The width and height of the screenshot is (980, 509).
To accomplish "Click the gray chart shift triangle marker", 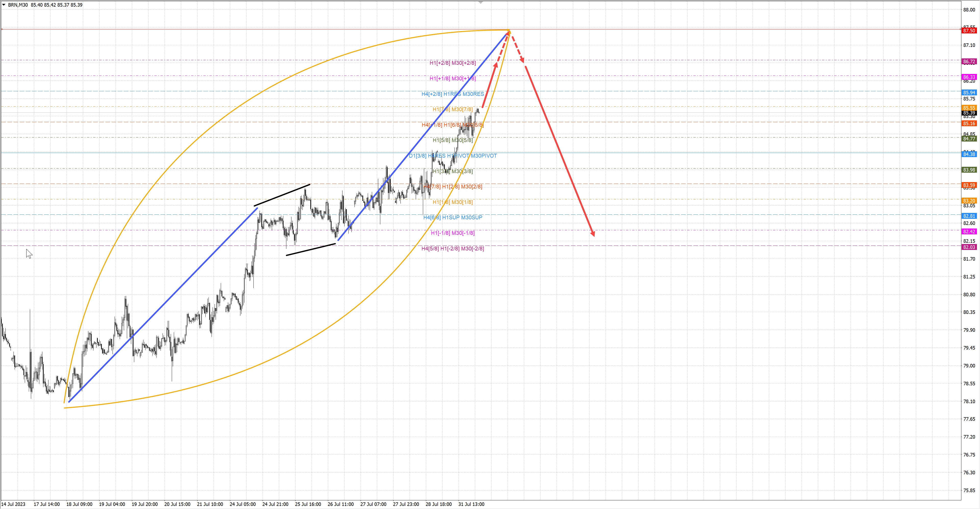I will click(x=481, y=2).
